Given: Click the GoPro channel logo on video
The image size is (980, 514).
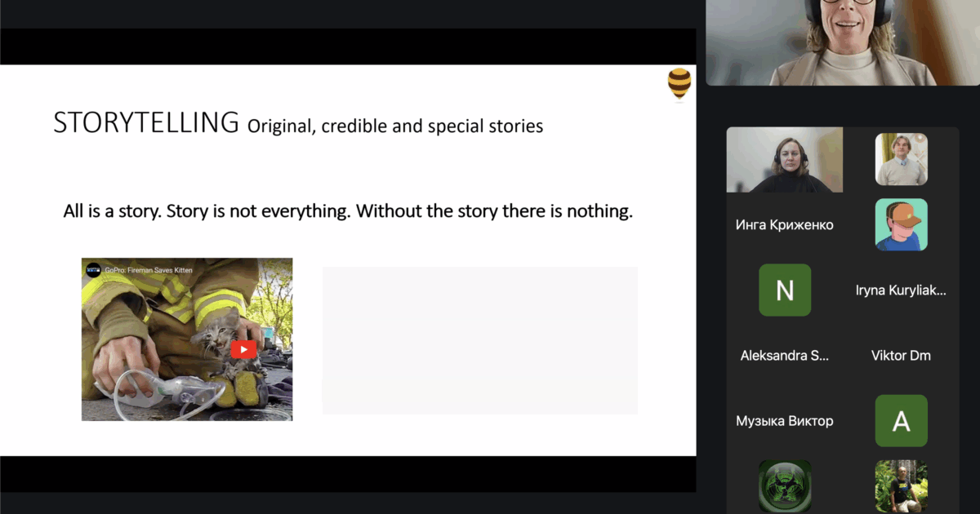Looking at the screenshot, I should coord(93,270).
